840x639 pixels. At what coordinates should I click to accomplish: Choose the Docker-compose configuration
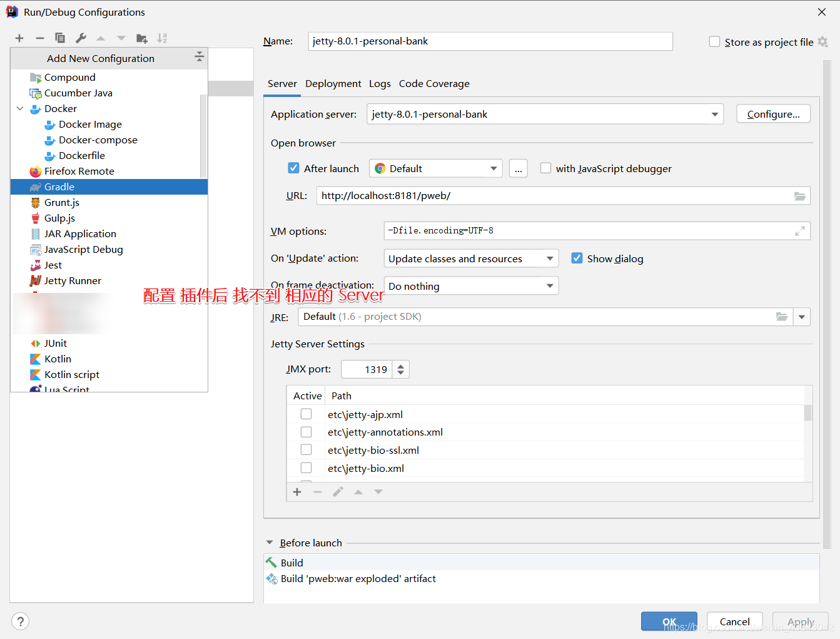pos(109,140)
